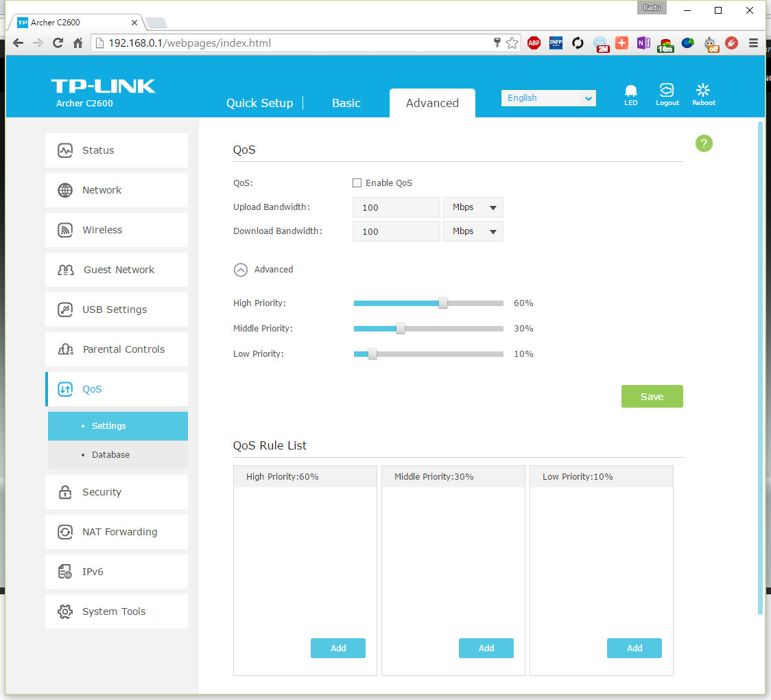Click the green Save button
771x700 pixels.
652,397
